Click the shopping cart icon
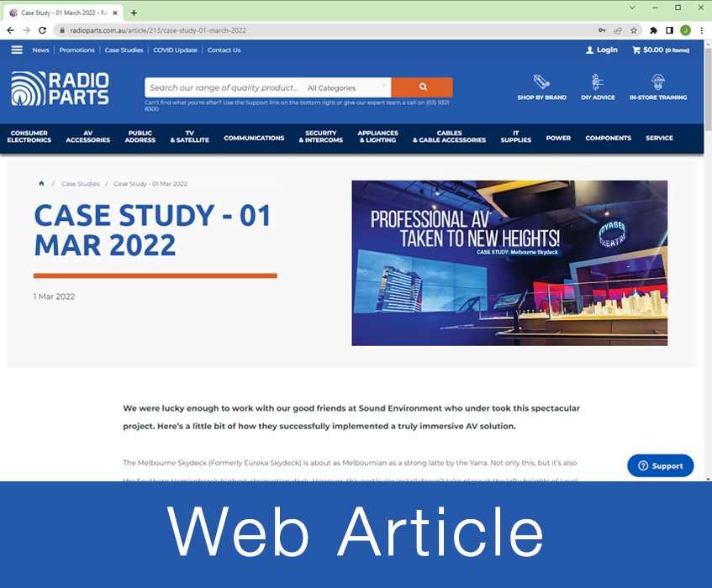712x588 pixels. (x=636, y=50)
